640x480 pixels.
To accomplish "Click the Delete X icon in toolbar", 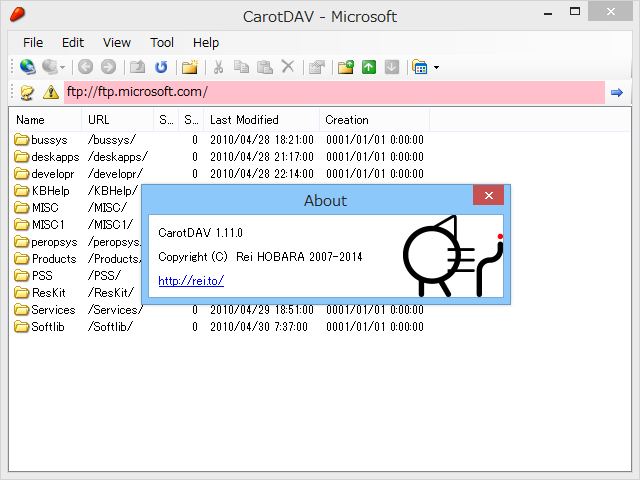I will [288, 67].
